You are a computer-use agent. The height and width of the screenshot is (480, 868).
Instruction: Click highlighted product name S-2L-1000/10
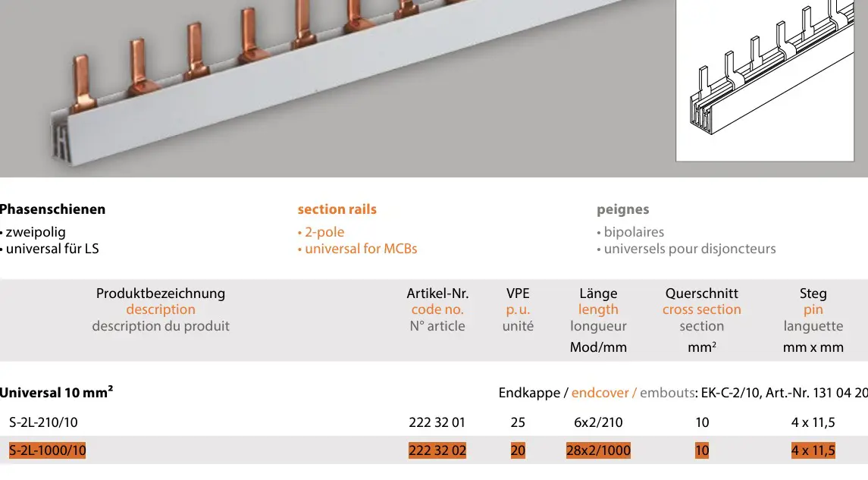[48, 451]
